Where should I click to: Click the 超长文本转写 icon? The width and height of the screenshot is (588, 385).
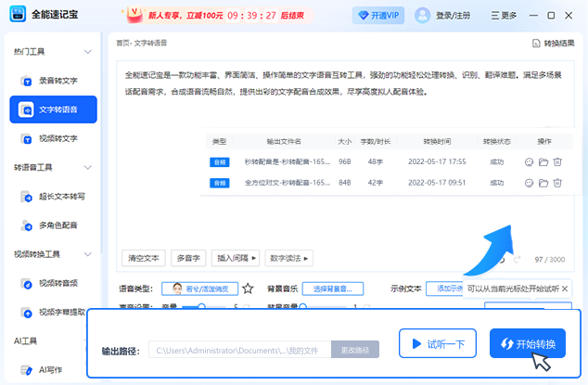27,197
